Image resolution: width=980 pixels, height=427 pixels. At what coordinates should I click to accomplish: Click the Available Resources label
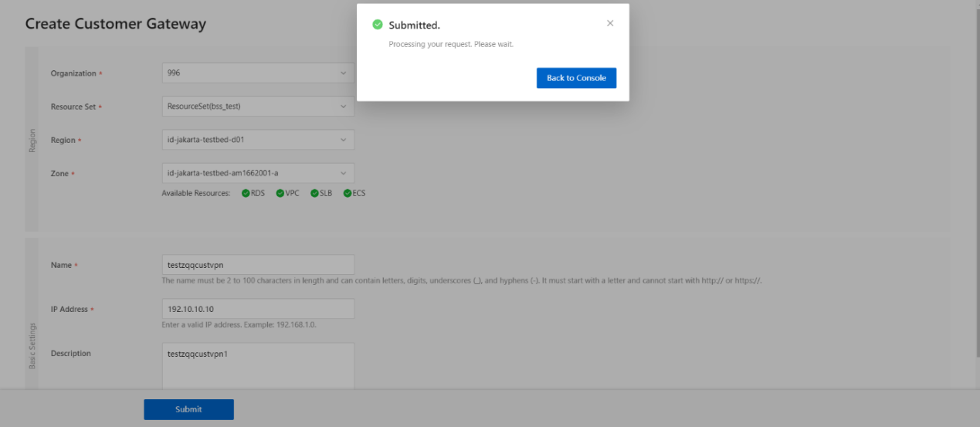click(x=196, y=193)
